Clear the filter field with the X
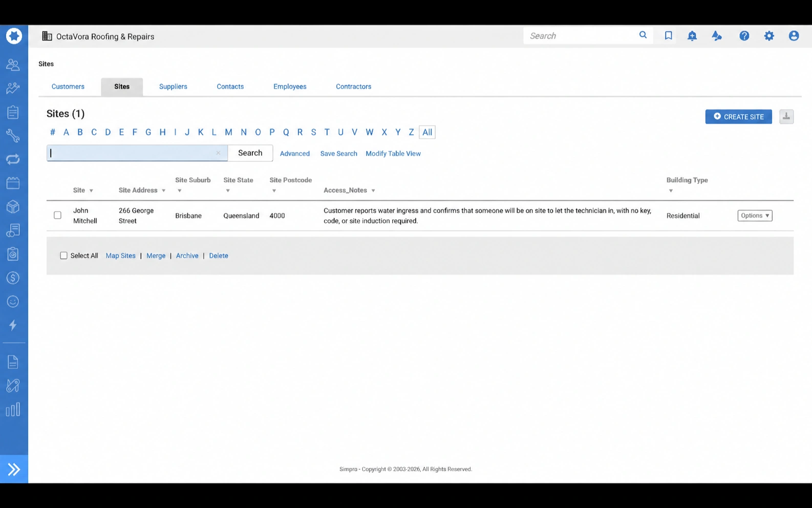The image size is (812, 508). 218,153
